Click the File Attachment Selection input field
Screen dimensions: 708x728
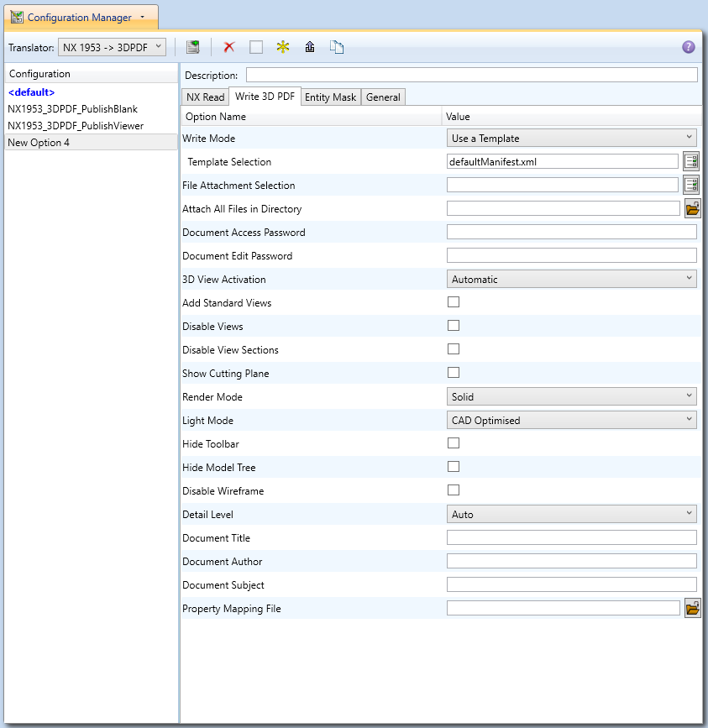pos(562,185)
